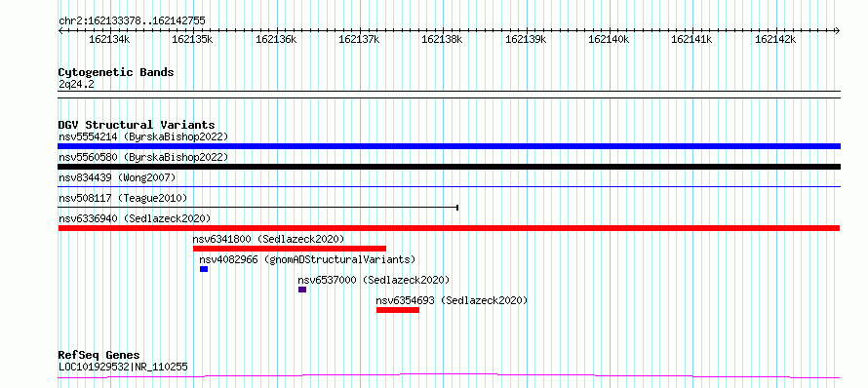
Task: Select the nsv508117 Teague2010 variant line
Action: pyautogui.click(x=258, y=208)
